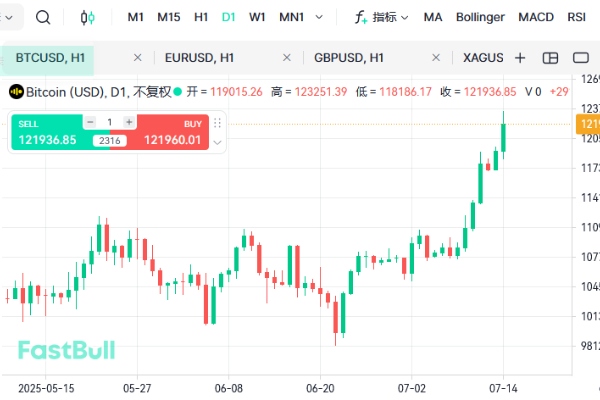Toggle the H1 timeframe
600x400 pixels.
click(201, 17)
